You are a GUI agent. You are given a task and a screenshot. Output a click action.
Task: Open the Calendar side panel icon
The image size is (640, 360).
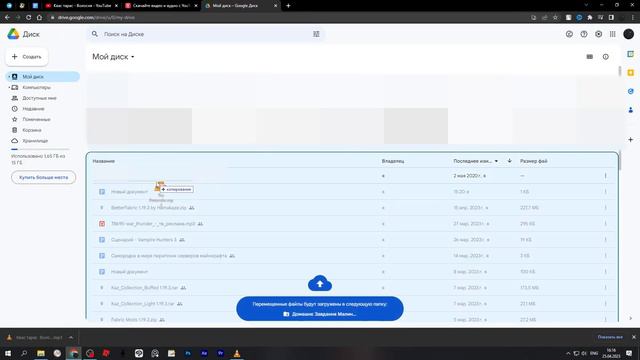631,54
